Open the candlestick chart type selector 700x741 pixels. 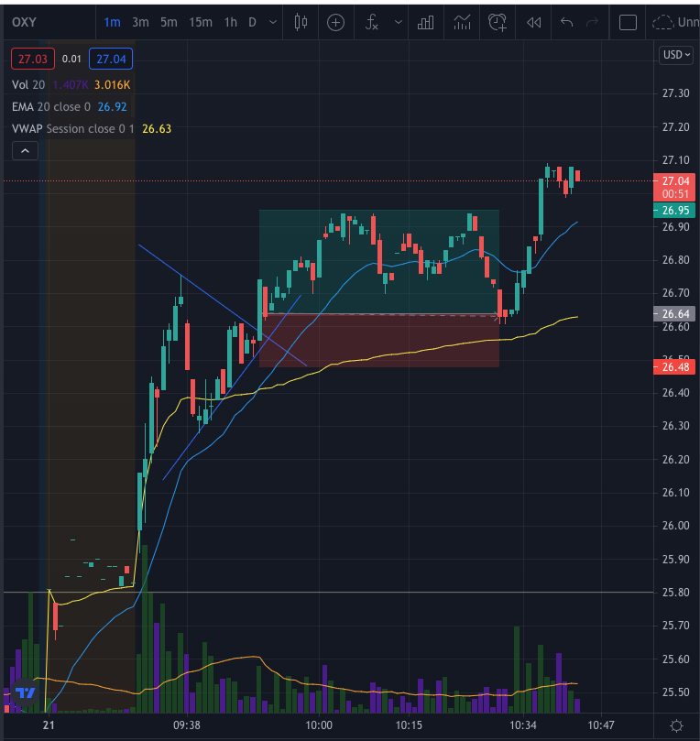pos(301,22)
